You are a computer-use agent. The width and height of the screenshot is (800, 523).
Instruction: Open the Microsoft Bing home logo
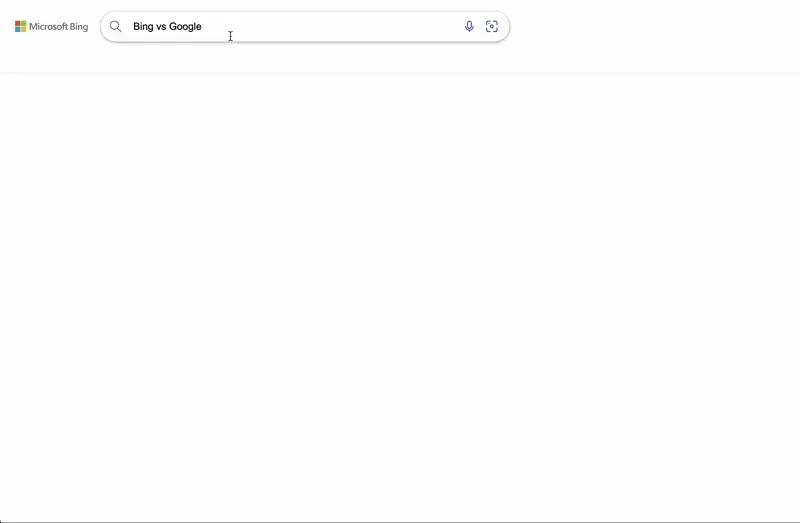tap(51, 26)
